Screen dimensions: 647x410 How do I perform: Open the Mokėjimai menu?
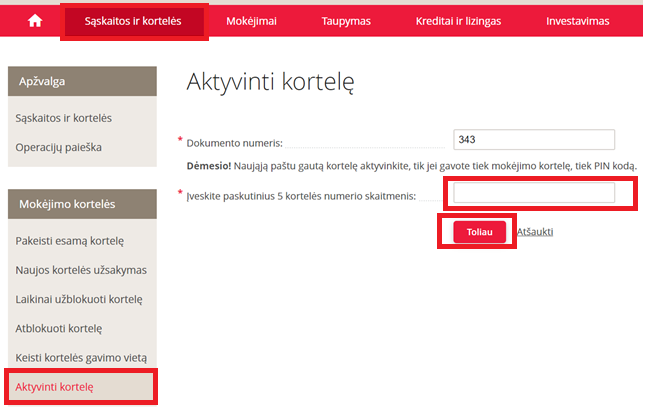pos(251,21)
